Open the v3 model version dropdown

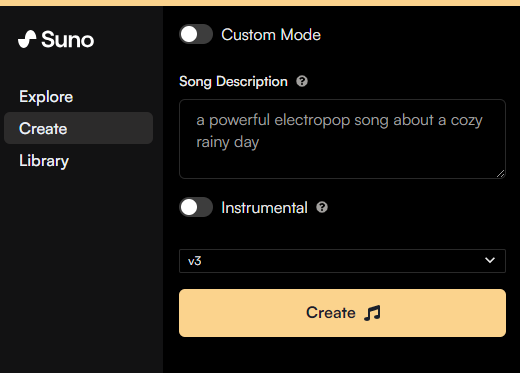click(342, 261)
